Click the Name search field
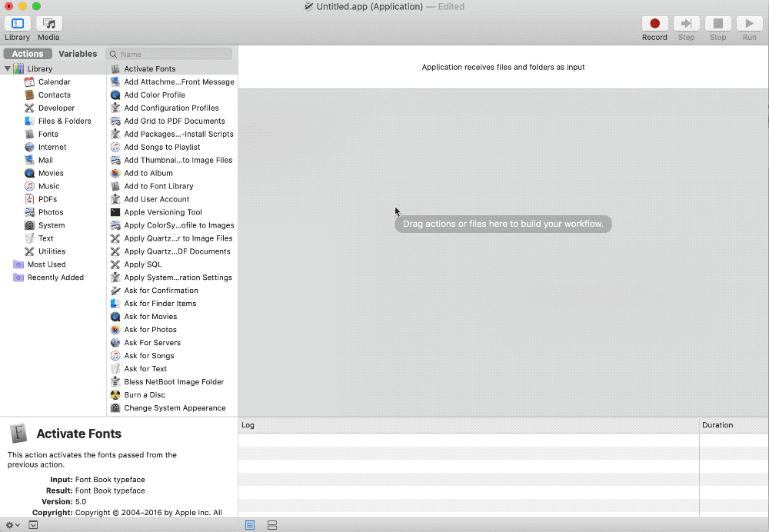 (x=170, y=54)
